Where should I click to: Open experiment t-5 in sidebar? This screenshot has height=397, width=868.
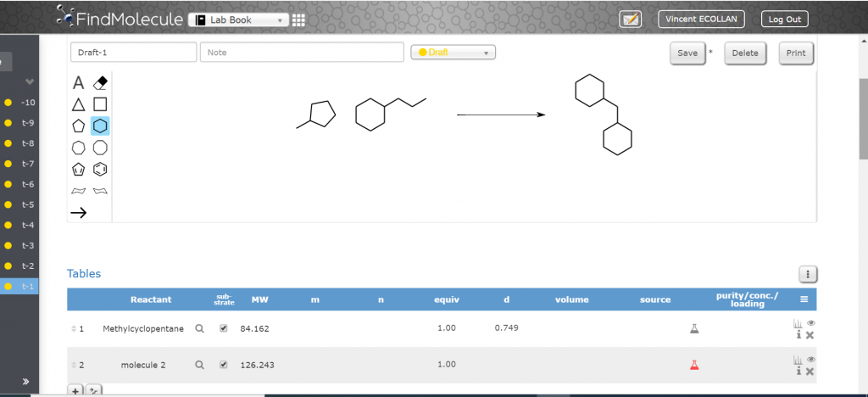point(27,204)
